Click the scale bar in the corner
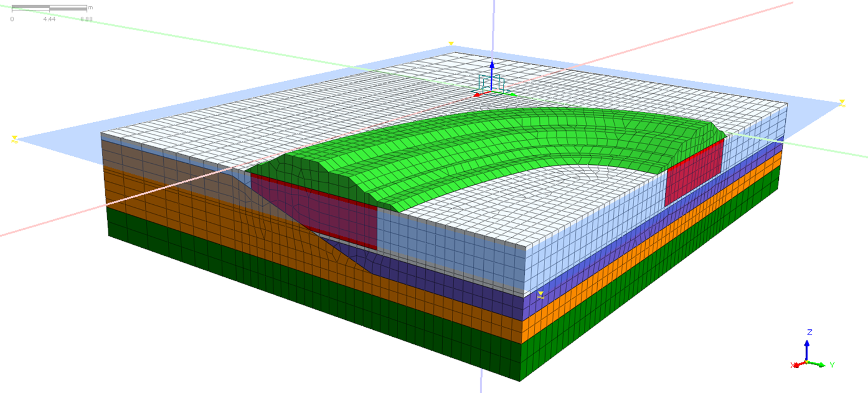This screenshot has width=868, height=393. 49,9
